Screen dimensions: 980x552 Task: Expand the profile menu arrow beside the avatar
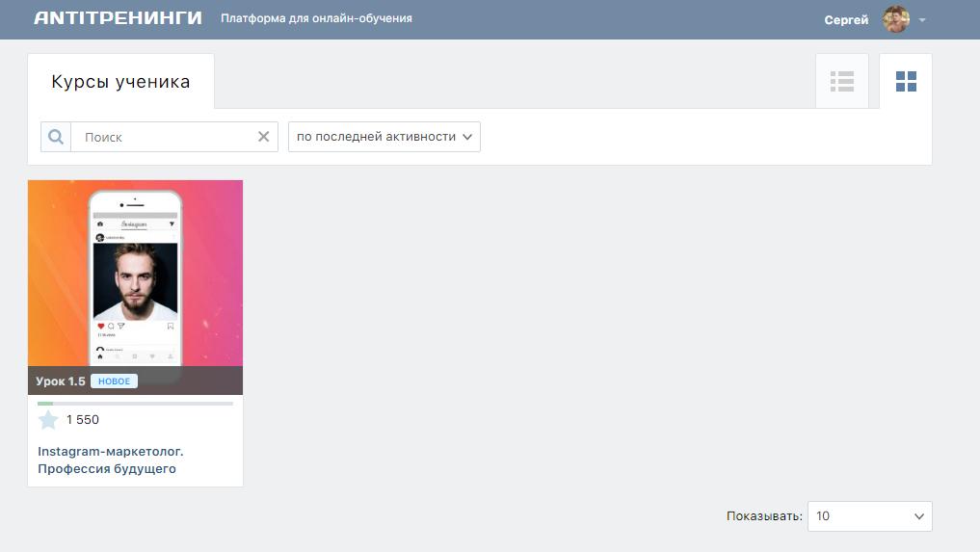click(922, 20)
